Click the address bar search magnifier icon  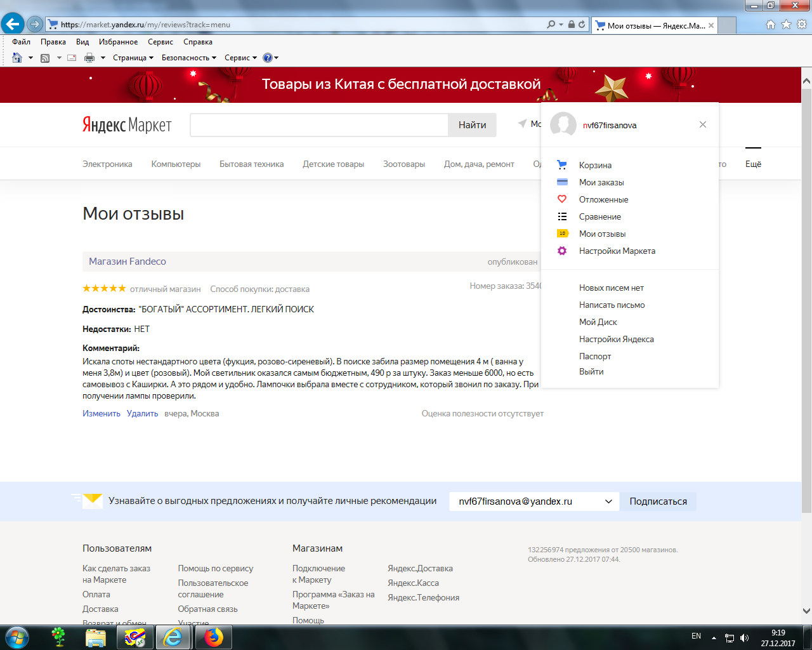[551, 24]
